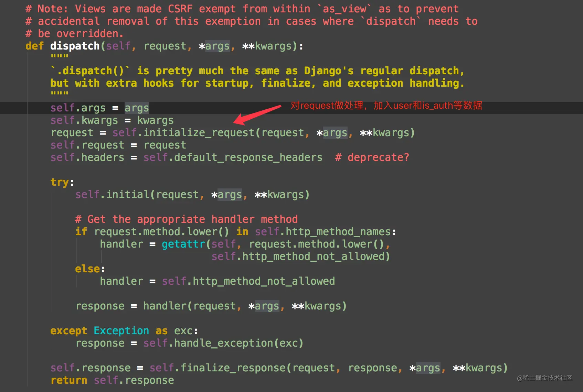Click the 'finalize_response' method call
The image size is (583, 392).
pos(233,368)
